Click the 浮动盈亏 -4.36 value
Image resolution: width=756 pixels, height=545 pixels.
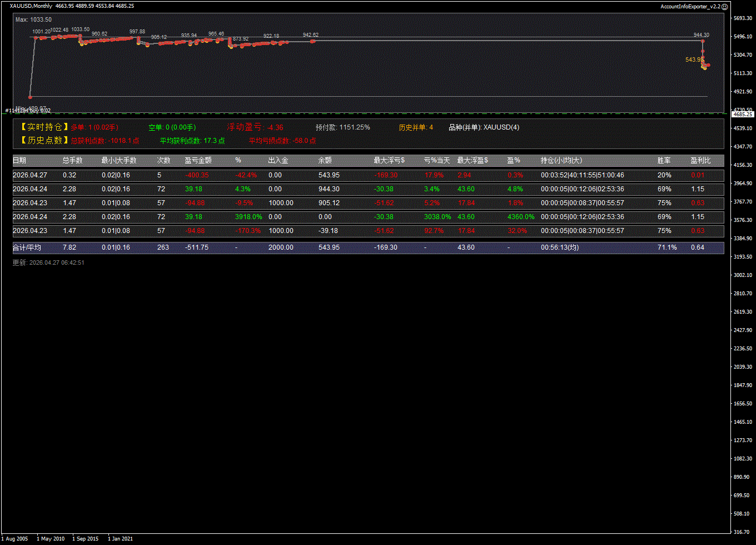pyautogui.click(x=275, y=127)
